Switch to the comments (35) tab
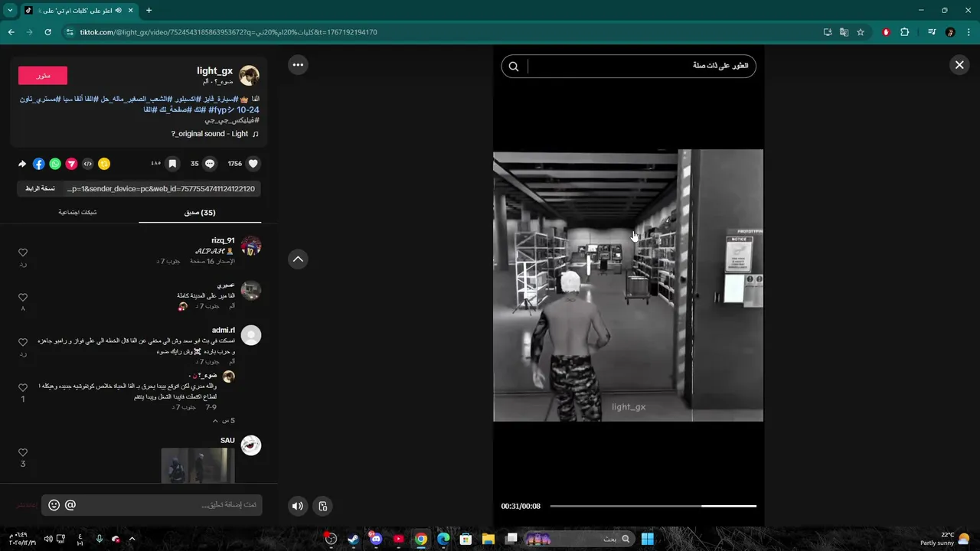980x551 pixels. (200, 213)
